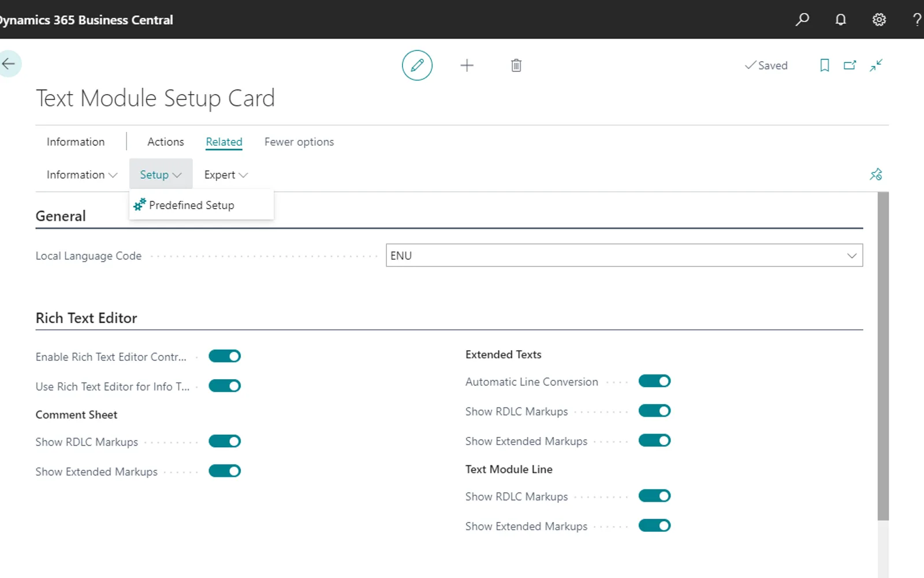Expand the Expert dropdown menu

click(226, 175)
